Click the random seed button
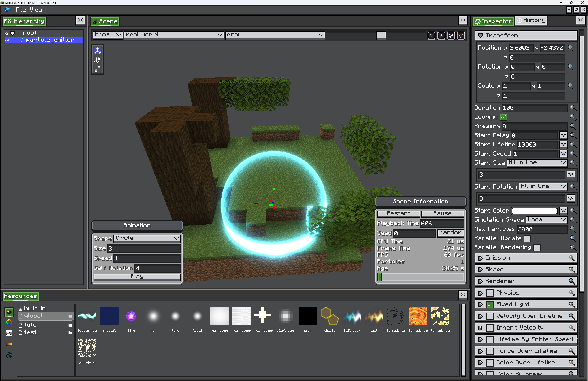The width and height of the screenshot is (588, 381). [450, 233]
